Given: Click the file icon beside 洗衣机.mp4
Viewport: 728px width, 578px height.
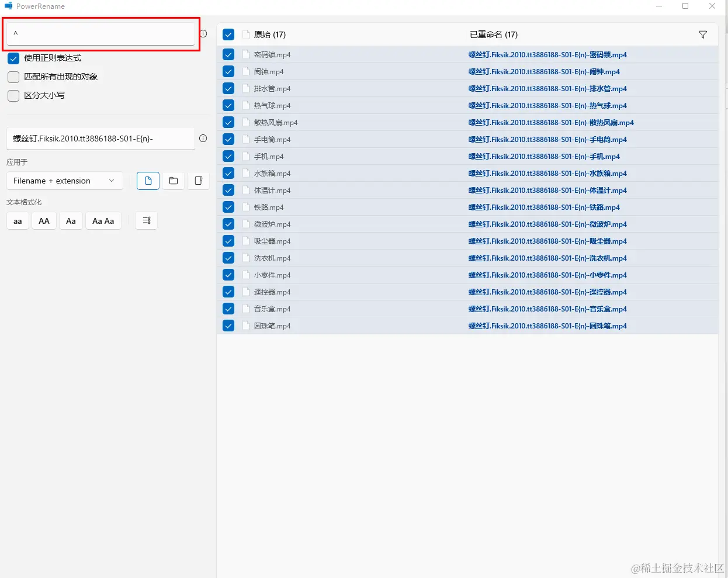Looking at the screenshot, I should (246, 258).
